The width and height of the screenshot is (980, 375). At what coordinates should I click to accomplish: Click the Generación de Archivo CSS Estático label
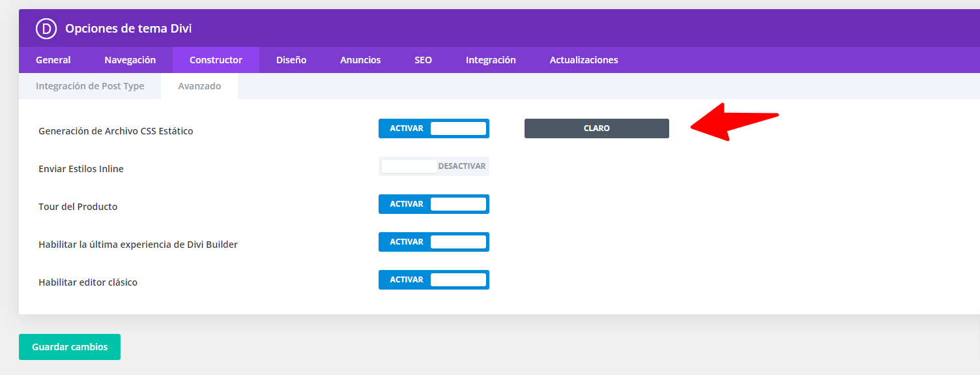(116, 131)
